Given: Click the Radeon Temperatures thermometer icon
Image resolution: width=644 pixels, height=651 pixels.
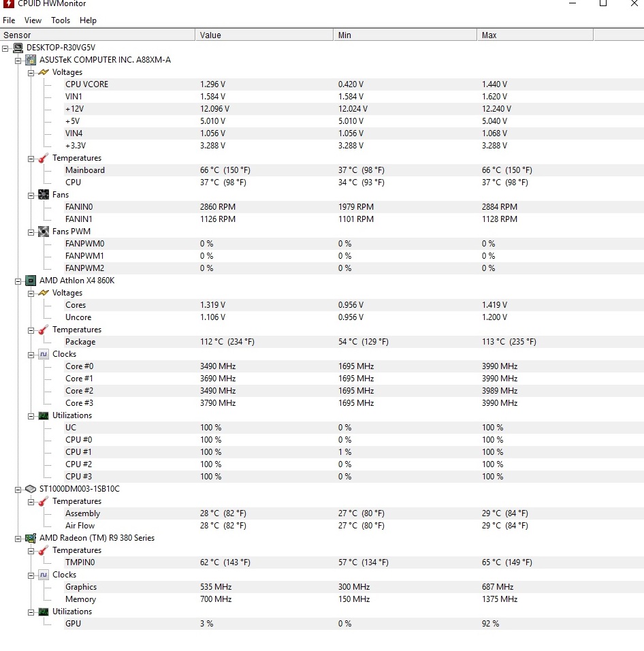Looking at the screenshot, I should tap(44, 550).
